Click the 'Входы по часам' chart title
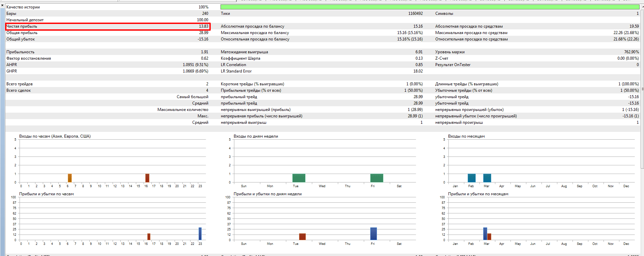The width and height of the screenshot is (644, 256). click(55, 136)
